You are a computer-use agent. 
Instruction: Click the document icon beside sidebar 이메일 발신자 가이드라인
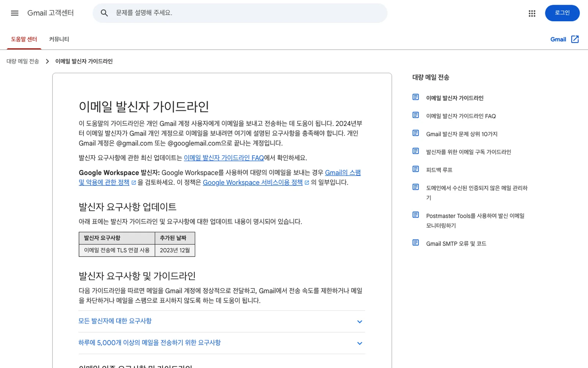tap(416, 97)
